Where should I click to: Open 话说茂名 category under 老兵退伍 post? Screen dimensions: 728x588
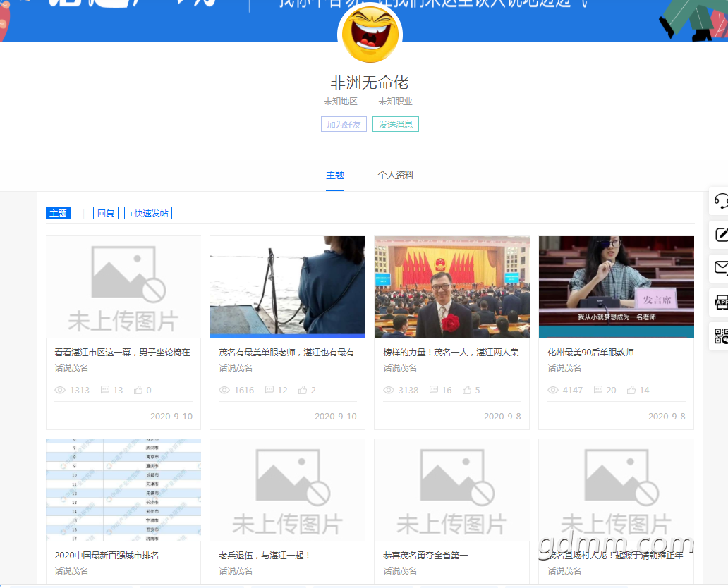point(236,571)
